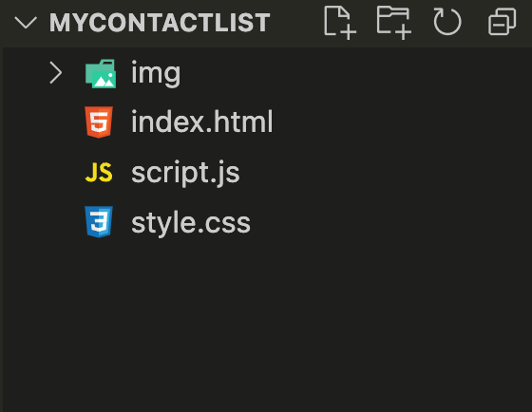Image resolution: width=532 pixels, height=412 pixels.
Task: Collapse the MYCONTACTLIST section chevron
Action: (26, 23)
